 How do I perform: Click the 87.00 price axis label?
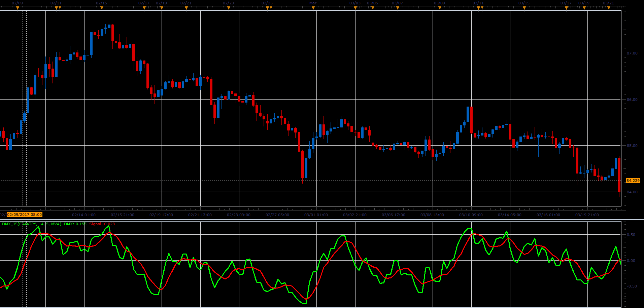[x=632, y=53]
